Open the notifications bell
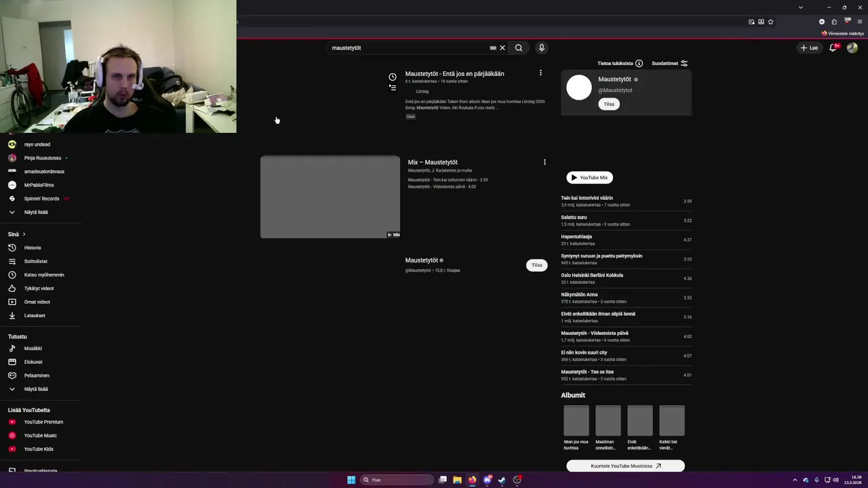 (833, 47)
